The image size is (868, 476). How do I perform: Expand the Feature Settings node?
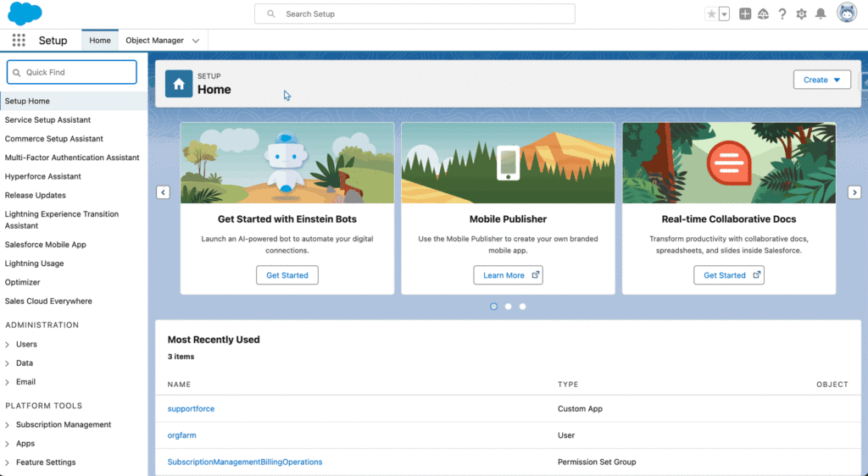7,462
